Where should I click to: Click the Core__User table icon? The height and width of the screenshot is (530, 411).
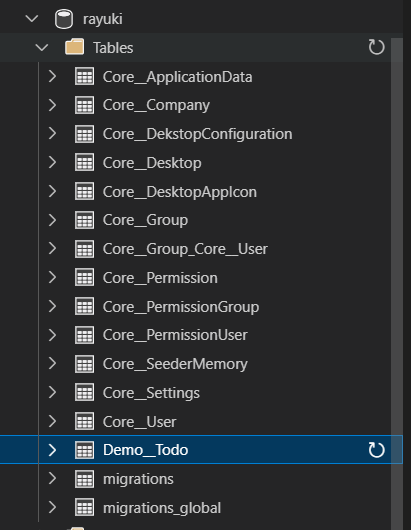[84, 421]
